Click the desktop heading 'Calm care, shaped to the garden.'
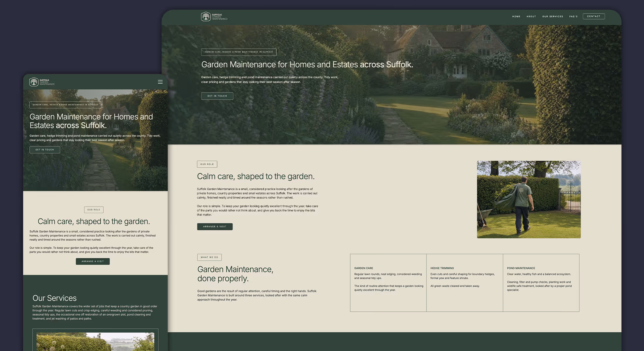The image size is (644, 351). (256, 176)
